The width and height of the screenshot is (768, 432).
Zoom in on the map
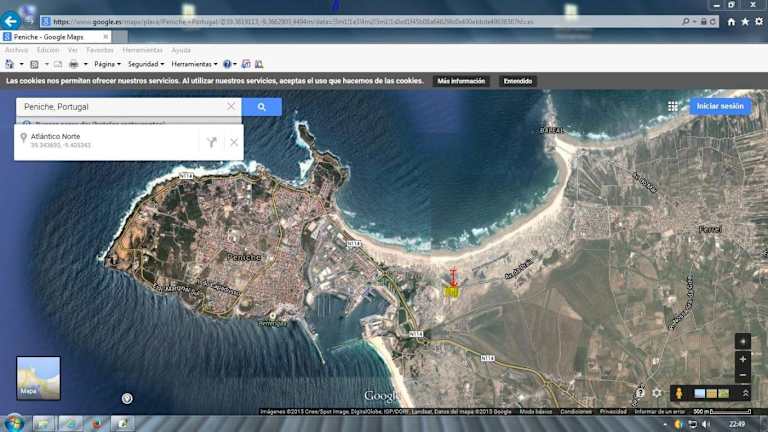tap(742, 358)
